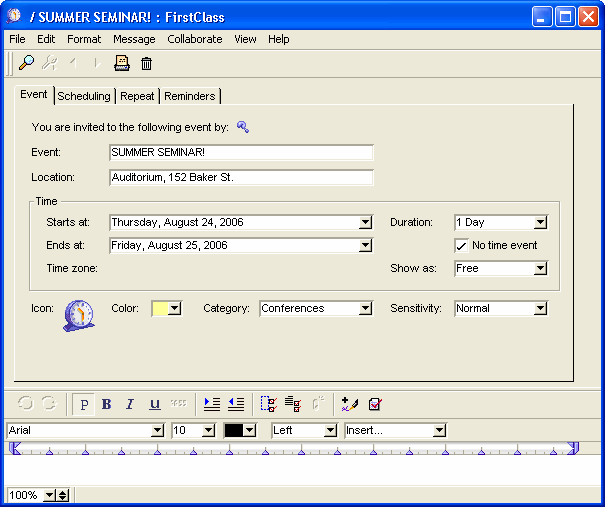Toggle Underline text formatting
The width and height of the screenshot is (605, 507).
coord(154,404)
